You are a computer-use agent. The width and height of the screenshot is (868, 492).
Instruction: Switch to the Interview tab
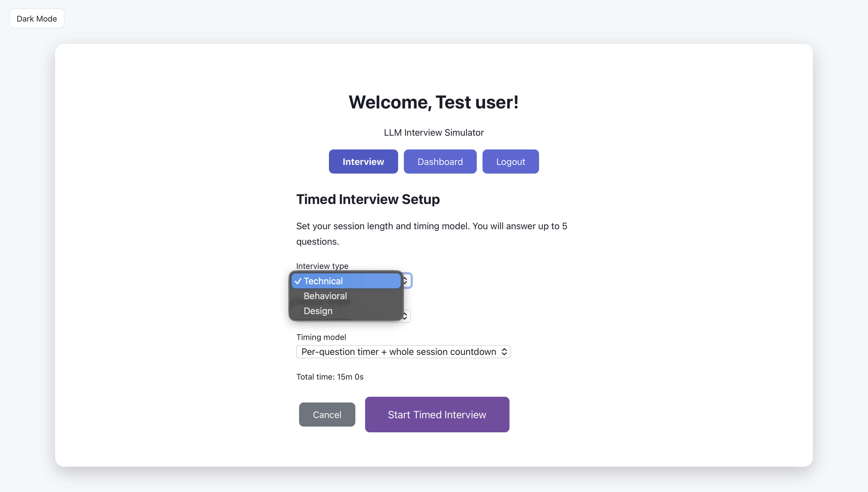363,162
